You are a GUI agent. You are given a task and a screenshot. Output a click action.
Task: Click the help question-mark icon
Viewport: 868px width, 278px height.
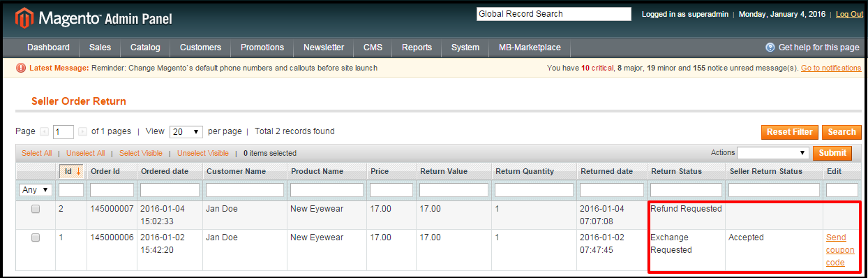(x=770, y=47)
